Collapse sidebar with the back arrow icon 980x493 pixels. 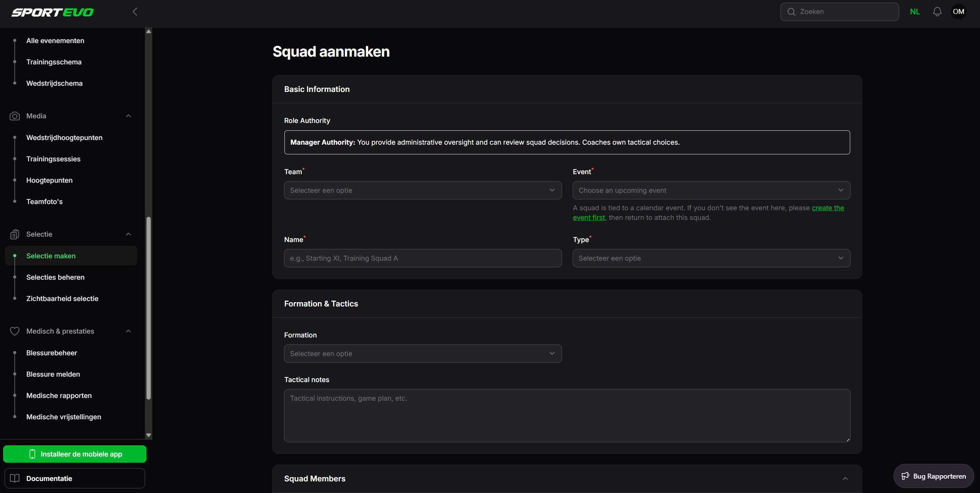click(x=135, y=12)
